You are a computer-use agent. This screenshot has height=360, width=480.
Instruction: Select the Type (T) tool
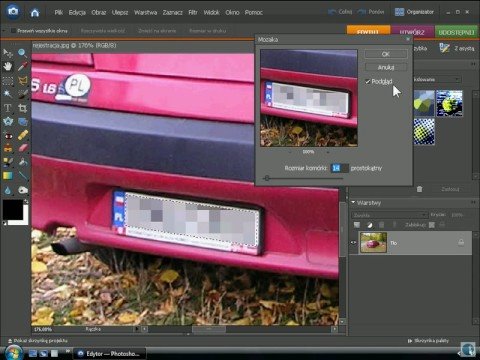(7, 108)
